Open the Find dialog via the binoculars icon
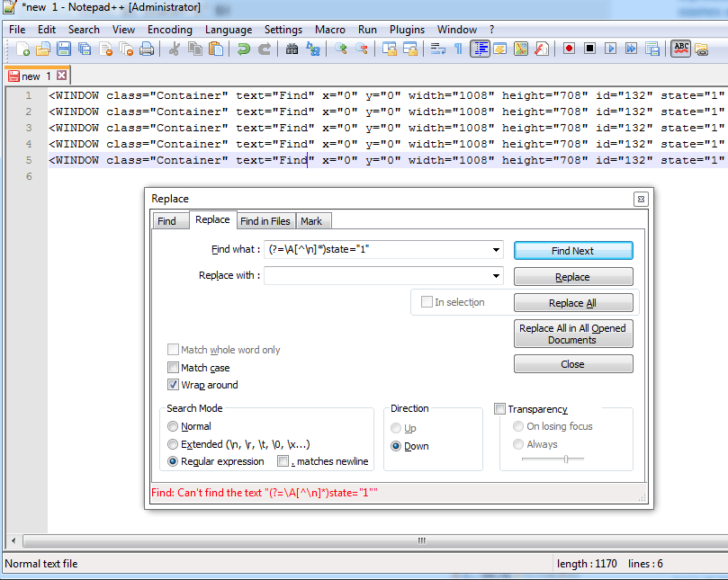Screen dimensions: 728x580 pyautogui.click(x=292, y=49)
